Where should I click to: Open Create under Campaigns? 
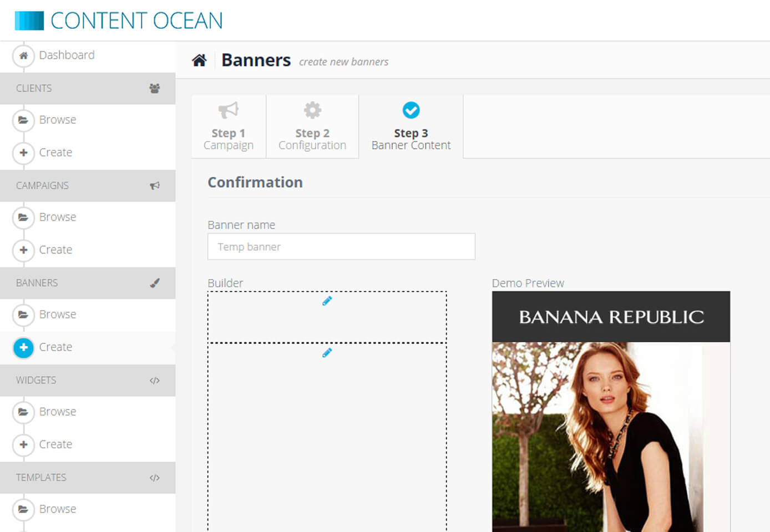(55, 250)
